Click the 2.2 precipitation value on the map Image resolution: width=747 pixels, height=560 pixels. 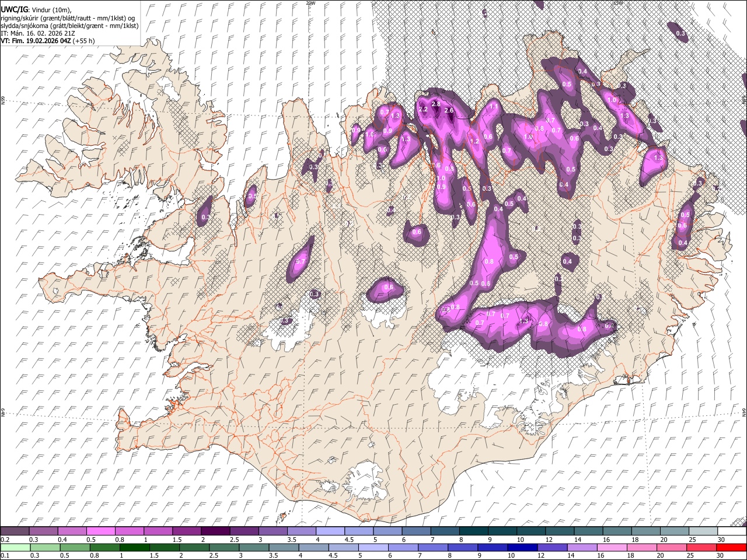pyautogui.click(x=424, y=110)
